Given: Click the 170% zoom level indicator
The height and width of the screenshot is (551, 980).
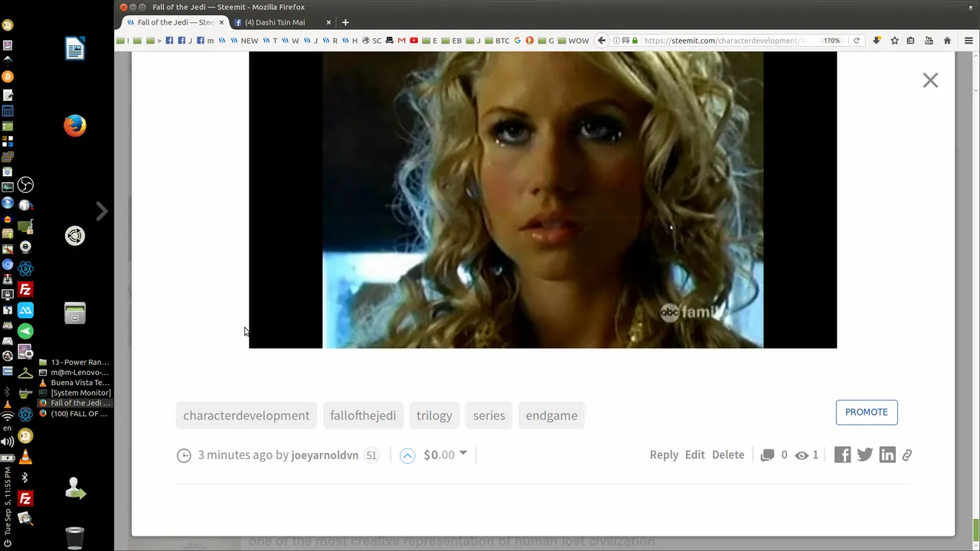Looking at the screenshot, I should point(831,41).
